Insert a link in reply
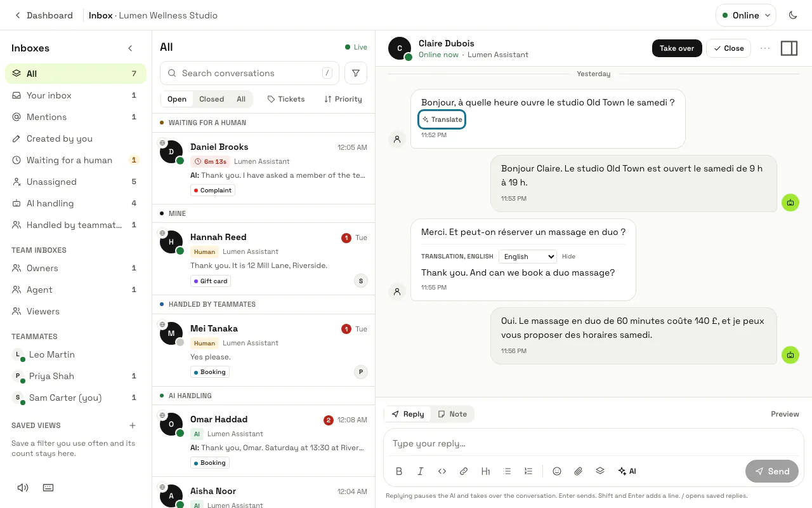Viewport: 812px width, 508px height. pyautogui.click(x=464, y=471)
